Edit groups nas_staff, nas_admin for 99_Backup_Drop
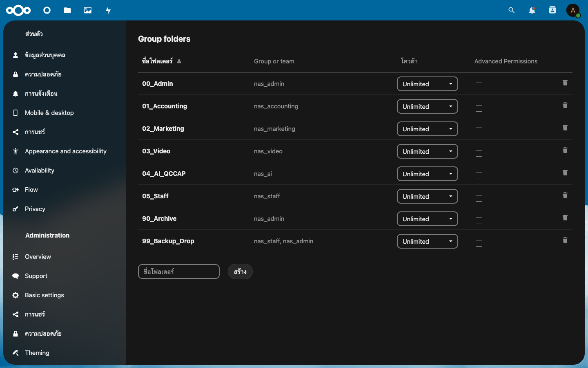 click(x=283, y=241)
